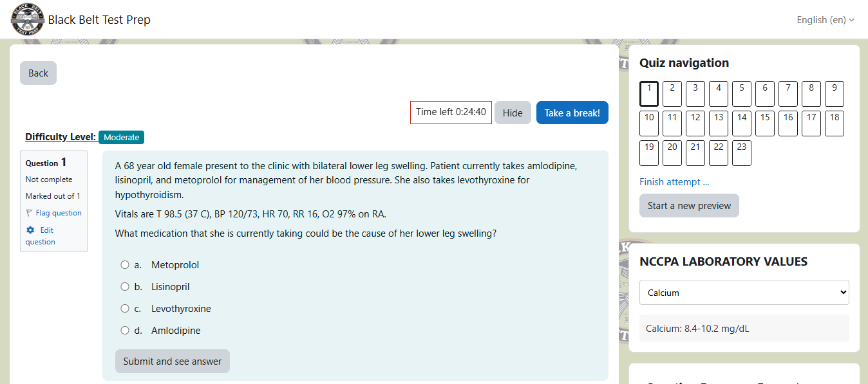Click the flag icon beside Flag question
This screenshot has height=384, width=868.
pos(30,213)
